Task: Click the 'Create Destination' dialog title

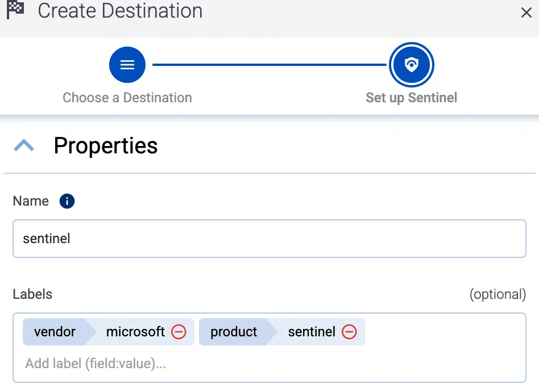Action: click(120, 10)
